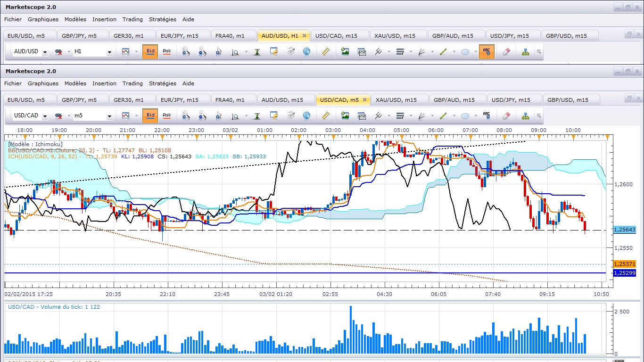Click add picture icon in USD/CAD m5 window toolbar

[x=345, y=115]
